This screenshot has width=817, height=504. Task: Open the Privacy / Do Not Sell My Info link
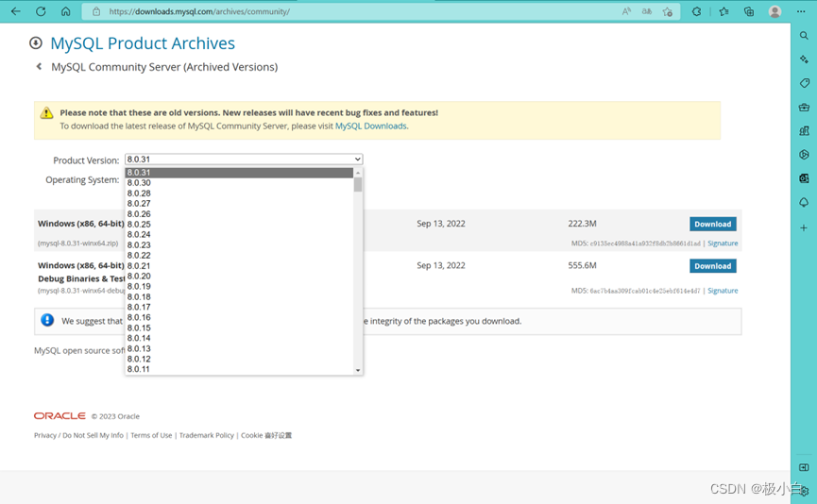coord(78,435)
